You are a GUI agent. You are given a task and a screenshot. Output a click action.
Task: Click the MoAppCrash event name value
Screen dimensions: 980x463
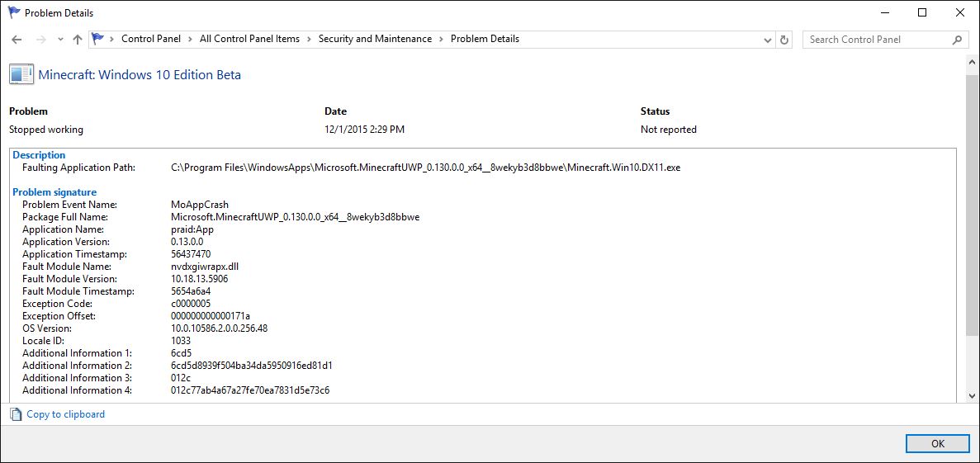[x=199, y=205]
